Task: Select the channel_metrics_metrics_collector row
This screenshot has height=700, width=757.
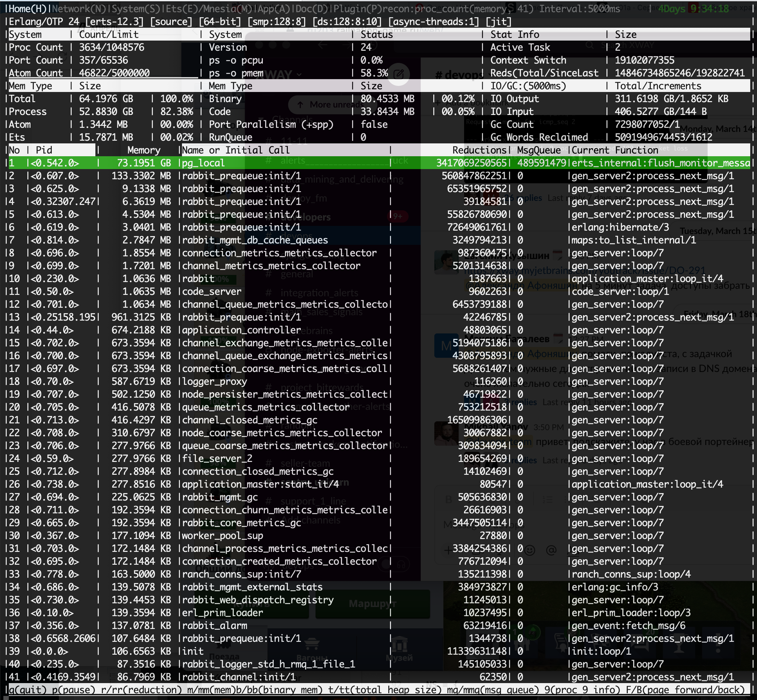Action: (x=378, y=266)
